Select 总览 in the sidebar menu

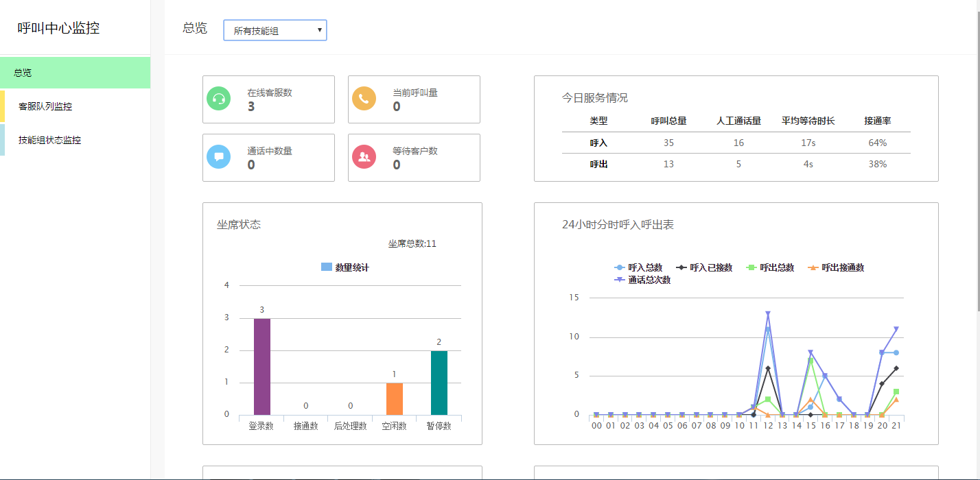[x=75, y=73]
